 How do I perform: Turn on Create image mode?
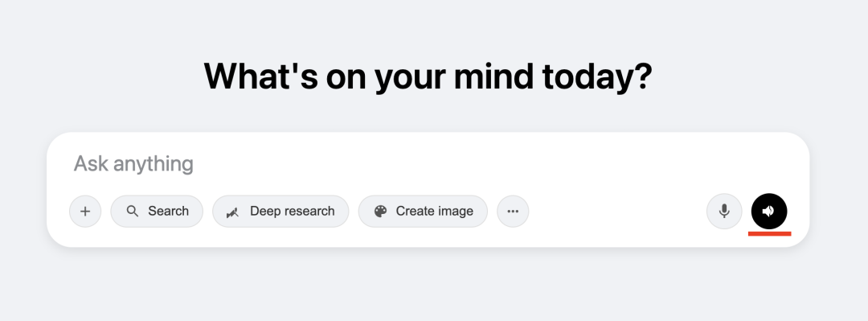click(423, 212)
